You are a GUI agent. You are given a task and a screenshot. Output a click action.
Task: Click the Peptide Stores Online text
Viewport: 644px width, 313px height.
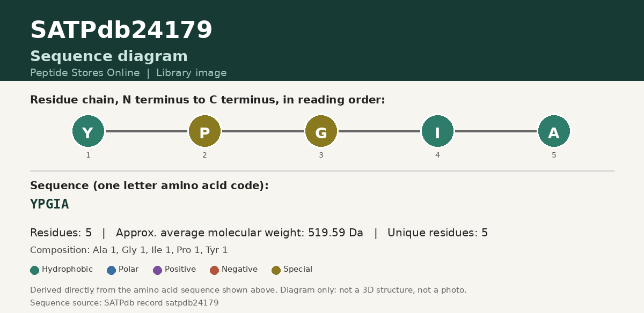(85, 73)
